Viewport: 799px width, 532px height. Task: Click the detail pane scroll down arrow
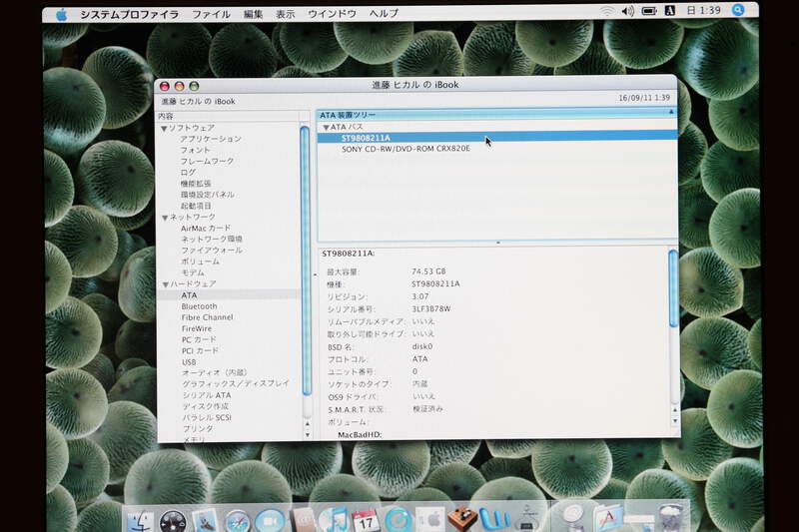coord(675,421)
